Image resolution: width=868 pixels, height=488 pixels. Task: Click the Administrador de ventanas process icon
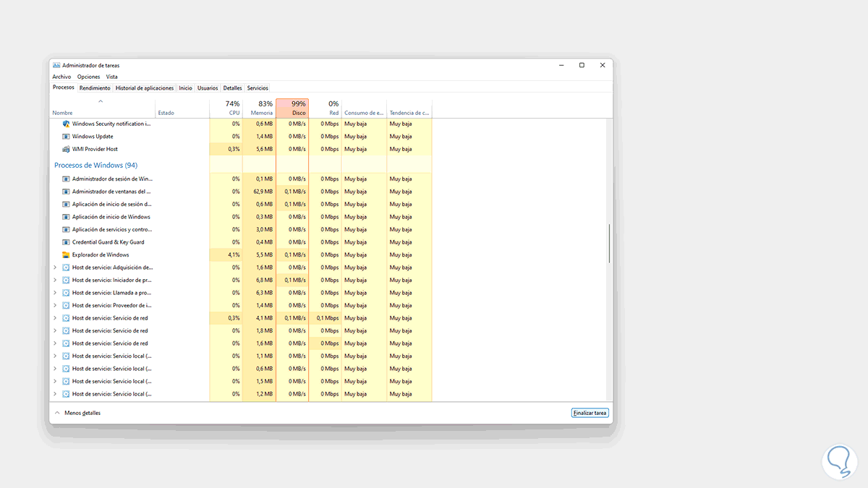tap(66, 192)
